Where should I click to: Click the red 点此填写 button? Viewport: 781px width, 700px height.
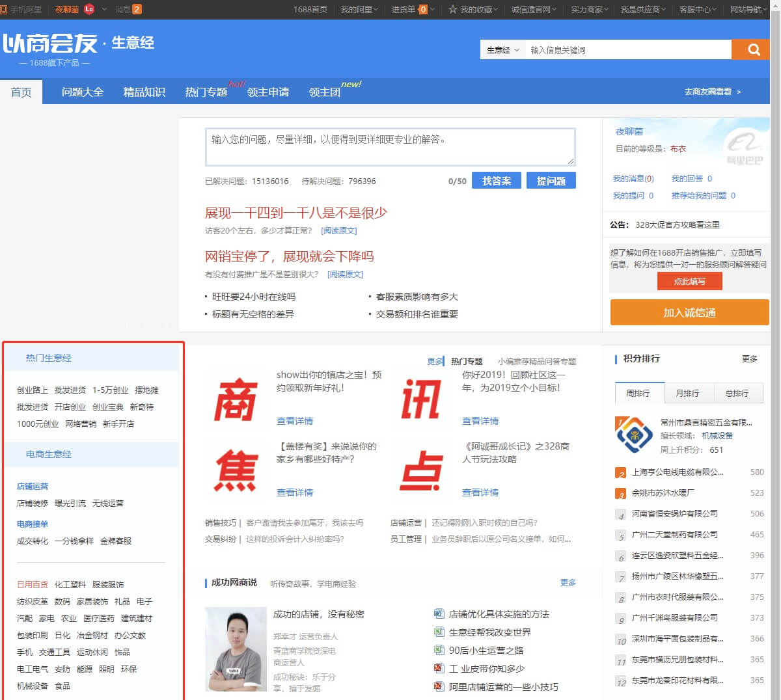[690, 281]
